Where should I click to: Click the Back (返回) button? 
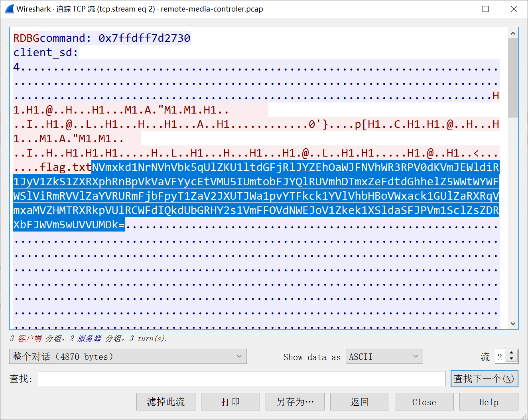(x=360, y=402)
